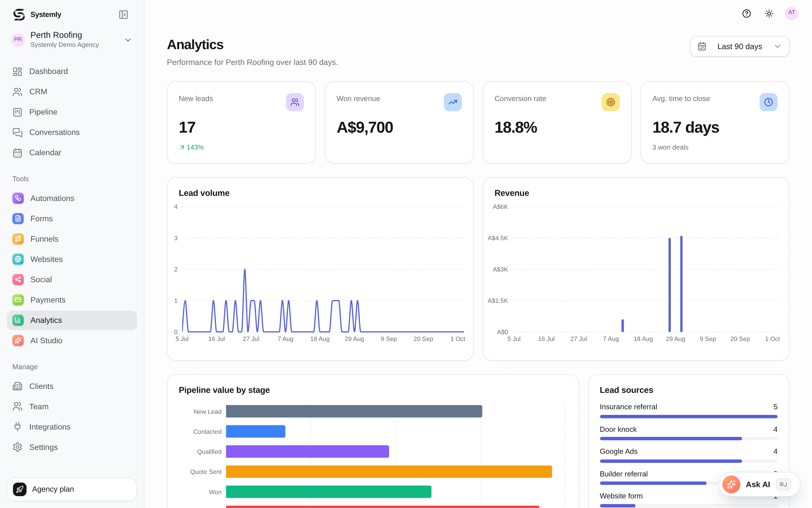Image resolution: width=812 pixels, height=508 pixels.
Task: Go to Dashboard in the sidebar
Action: [72, 71]
